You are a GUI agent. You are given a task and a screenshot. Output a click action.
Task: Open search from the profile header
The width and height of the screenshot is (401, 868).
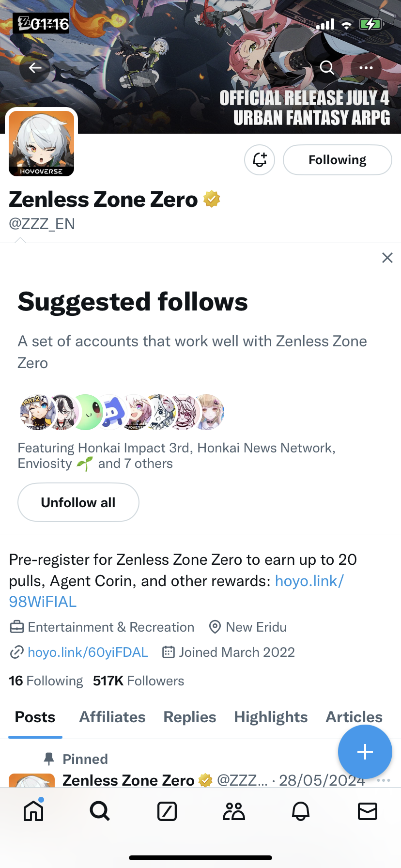tap(327, 68)
